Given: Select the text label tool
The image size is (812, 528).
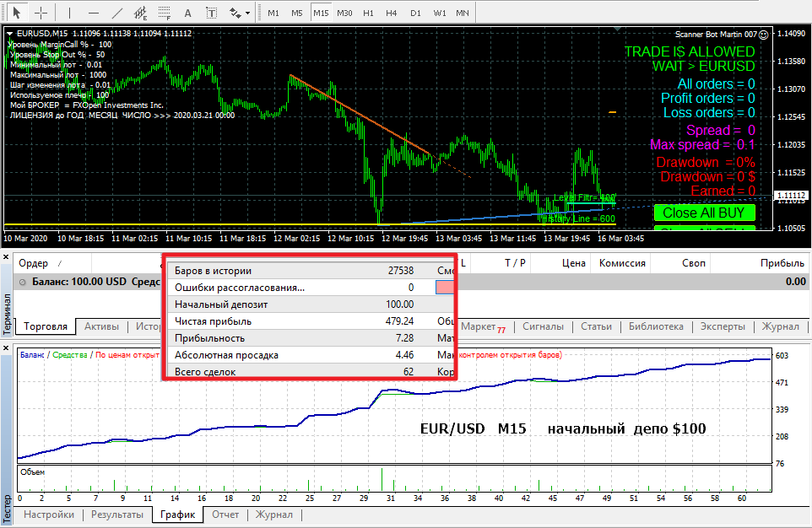Looking at the screenshot, I should [x=187, y=13].
